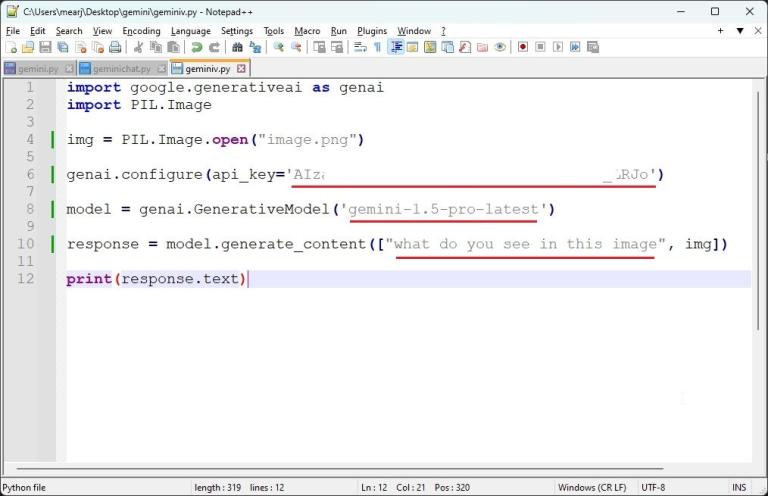Open Find with the binoculars icon

pyautogui.click(x=238, y=47)
